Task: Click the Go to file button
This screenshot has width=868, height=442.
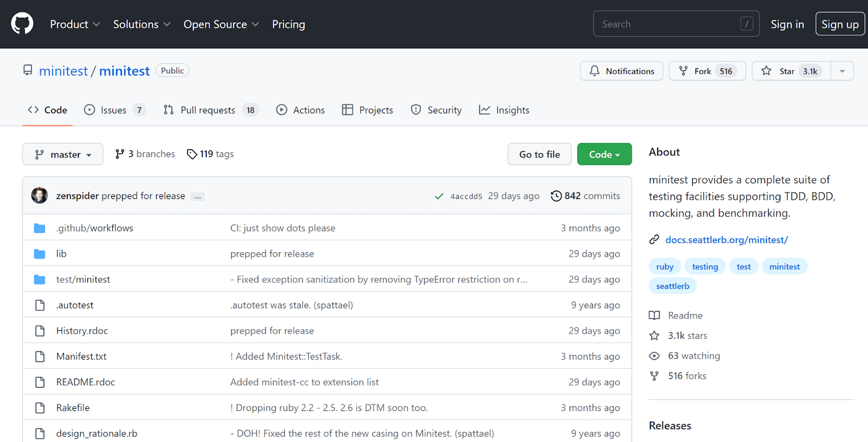Action: click(x=539, y=155)
